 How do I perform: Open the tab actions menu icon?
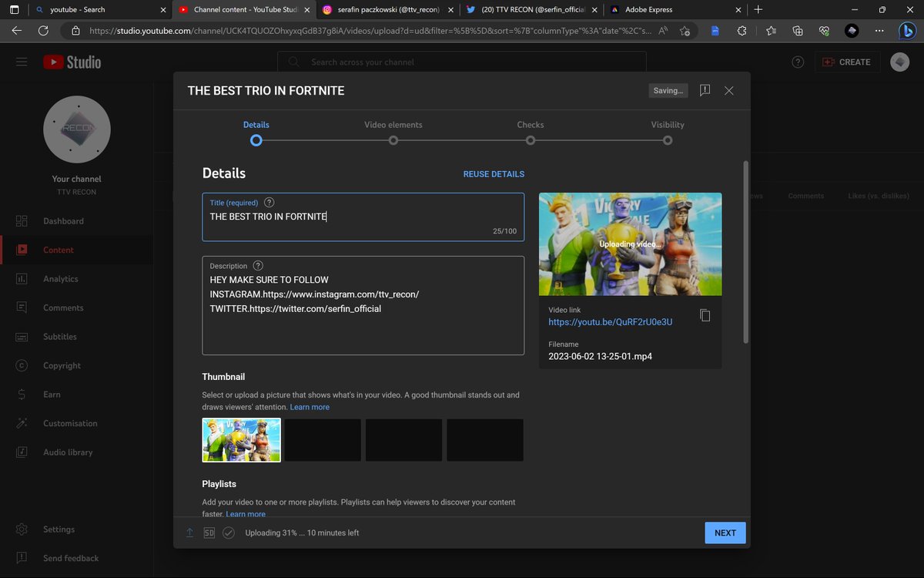coord(14,9)
